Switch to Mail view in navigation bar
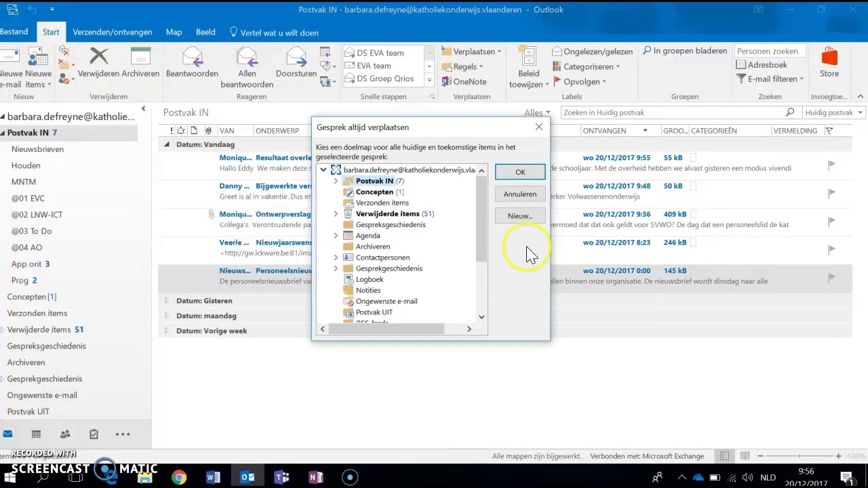Viewport: 868px width, 488px height. tap(7, 434)
